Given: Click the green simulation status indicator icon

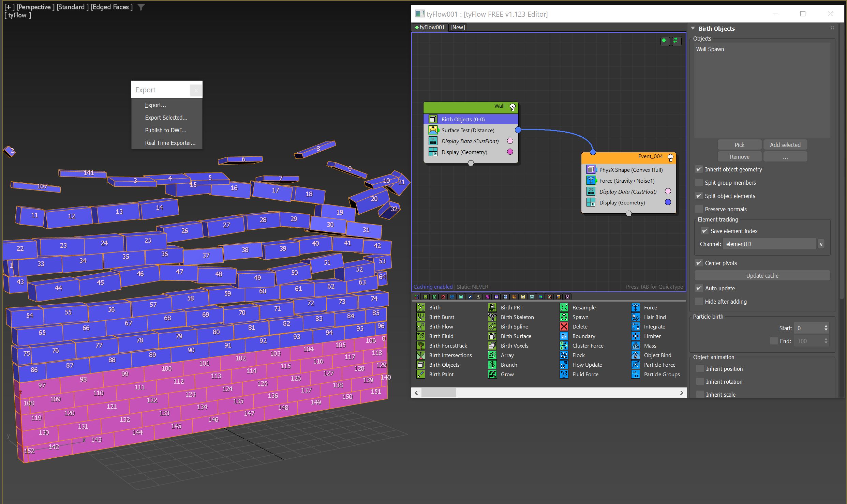Looking at the screenshot, I should (x=665, y=41).
